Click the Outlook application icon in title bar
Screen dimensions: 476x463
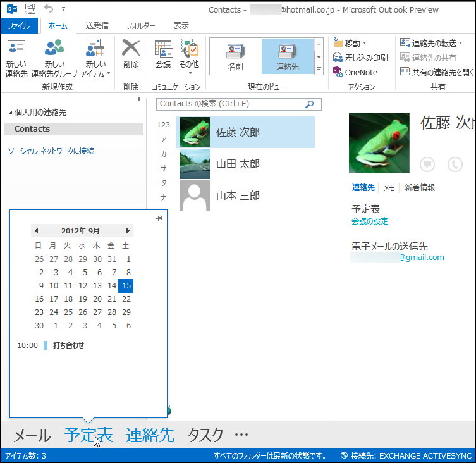pyautogui.click(x=12, y=9)
